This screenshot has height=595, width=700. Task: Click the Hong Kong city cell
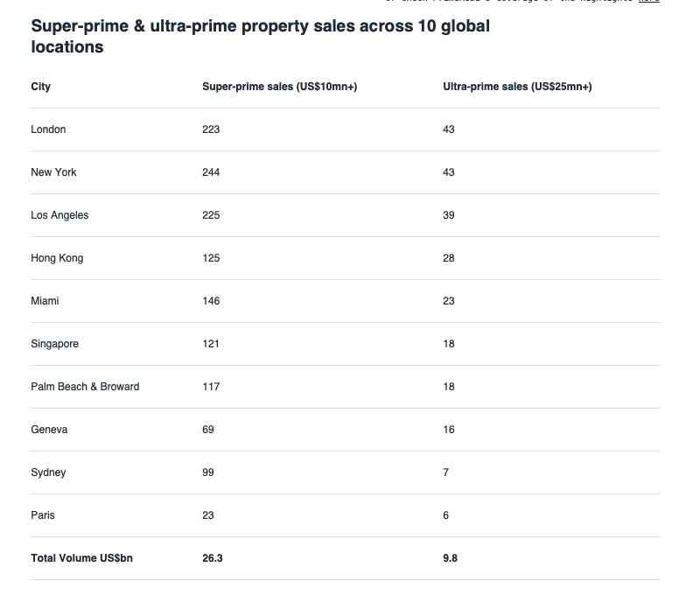57,258
